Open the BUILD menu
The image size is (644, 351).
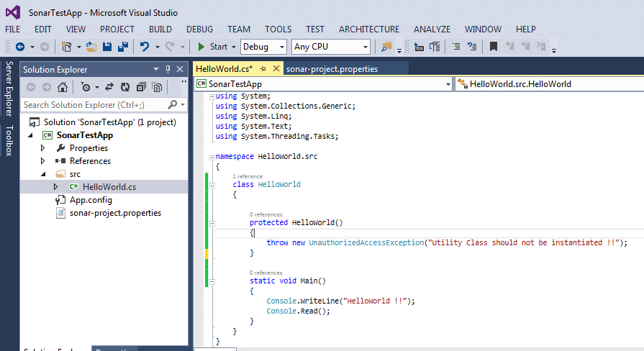click(160, 29)
